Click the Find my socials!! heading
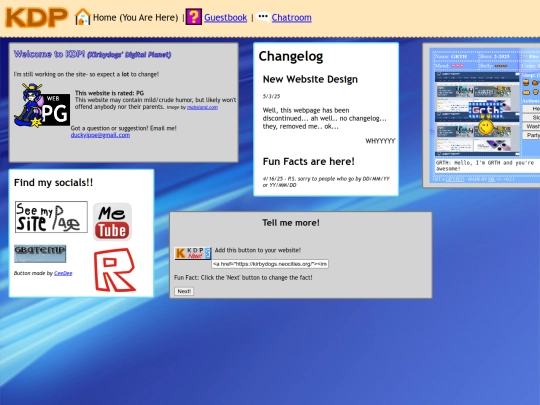 53,183
